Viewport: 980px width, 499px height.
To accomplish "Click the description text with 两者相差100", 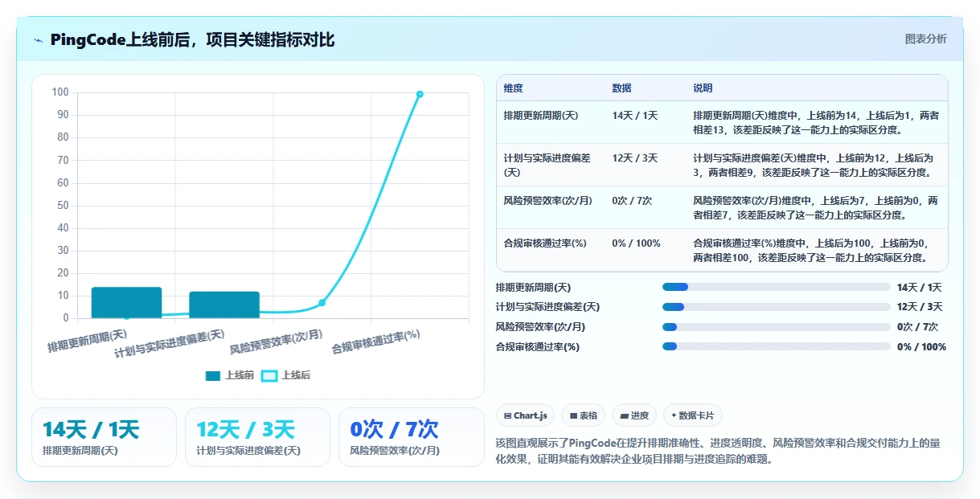I will tap(813, 251).
